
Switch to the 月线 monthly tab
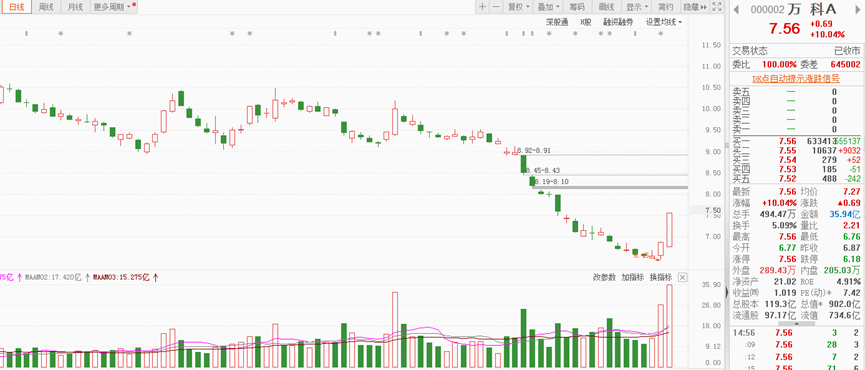click(74, 7)
